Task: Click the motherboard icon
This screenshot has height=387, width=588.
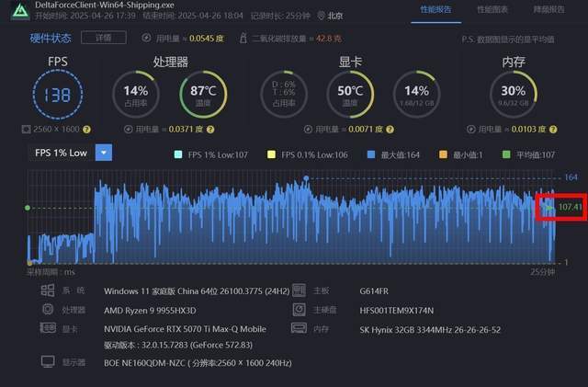Action: pos(298,290)
